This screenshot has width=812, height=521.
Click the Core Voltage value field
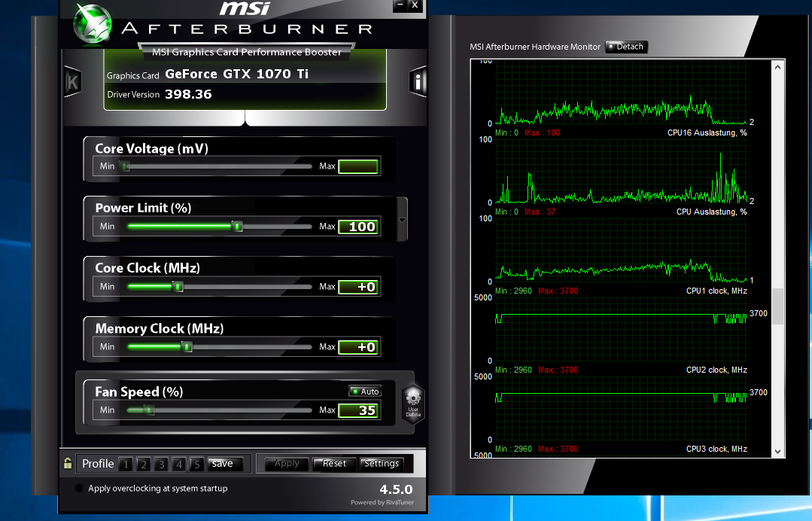pyautogui.click(x=358, y=166)
